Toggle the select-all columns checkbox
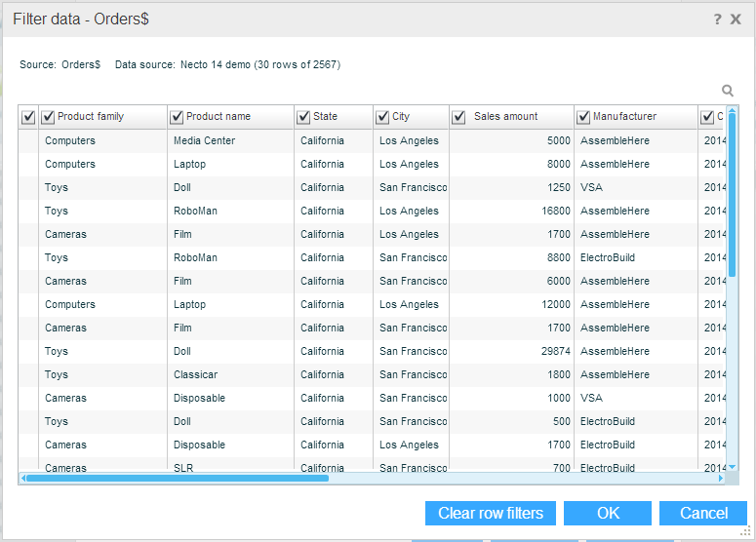 pos(28,117)
